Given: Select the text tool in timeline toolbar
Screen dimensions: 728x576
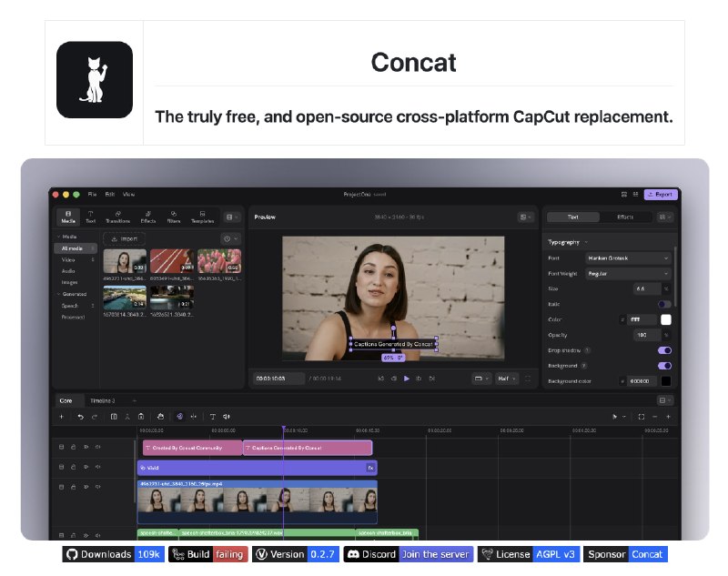Looking at the screenshot, I should pos(213,417).
